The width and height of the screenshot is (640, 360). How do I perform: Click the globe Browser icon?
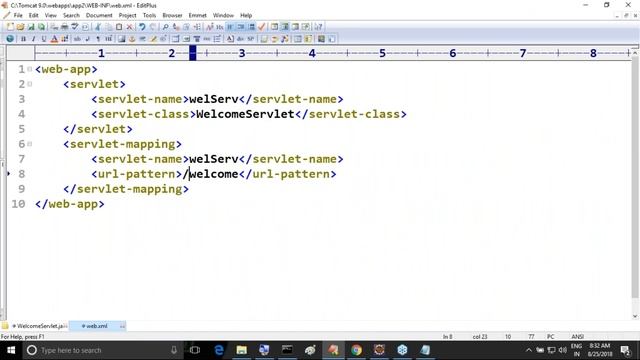coord(10,39)
